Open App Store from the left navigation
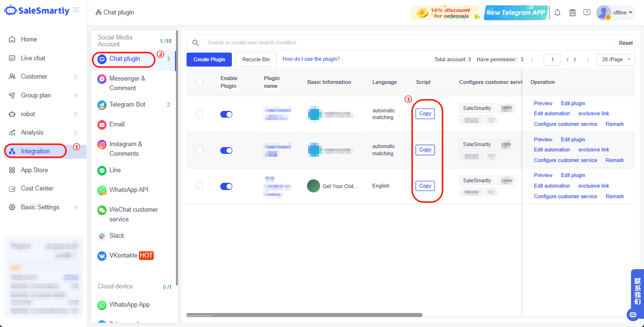 point(34,170)
